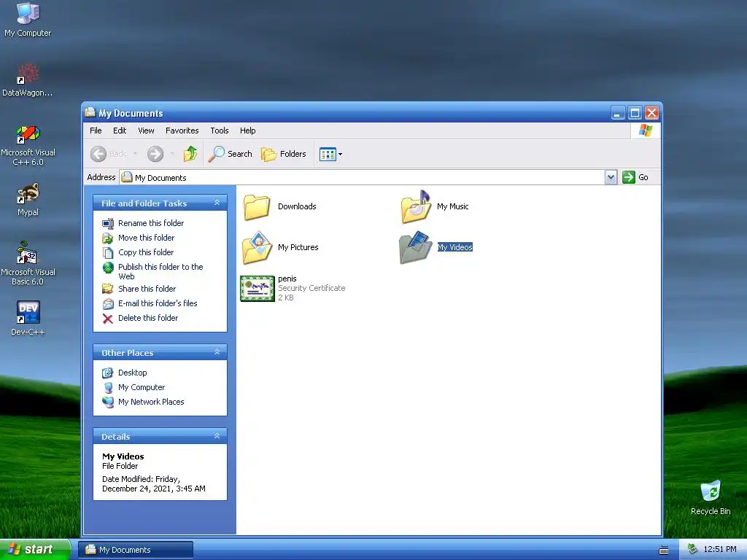Expand the Address bar dropdown
Viewport: 747px width, 560px height.
pyautogui.click(x=611, y=177)
